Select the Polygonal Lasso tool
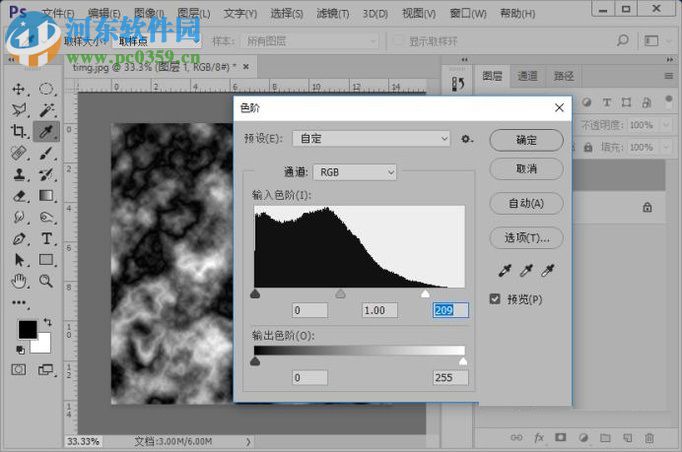The width and height of the screenshot is (682, 452). click(x=19, y=110)
